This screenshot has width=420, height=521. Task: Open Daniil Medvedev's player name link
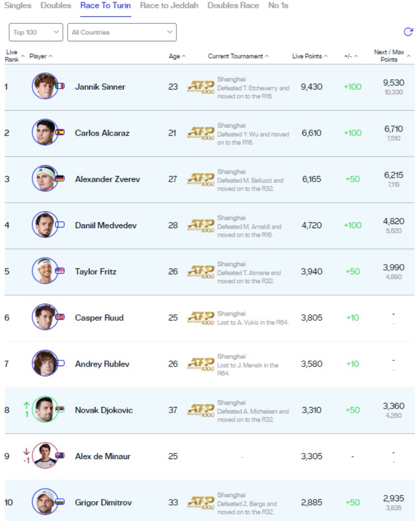106,225
